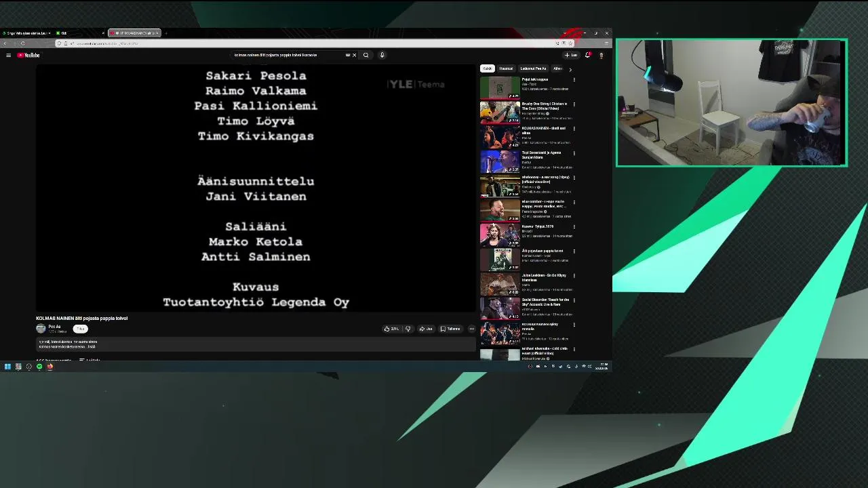Expand the video description with lisää
The image size is (868, 488).
[92, 346]
